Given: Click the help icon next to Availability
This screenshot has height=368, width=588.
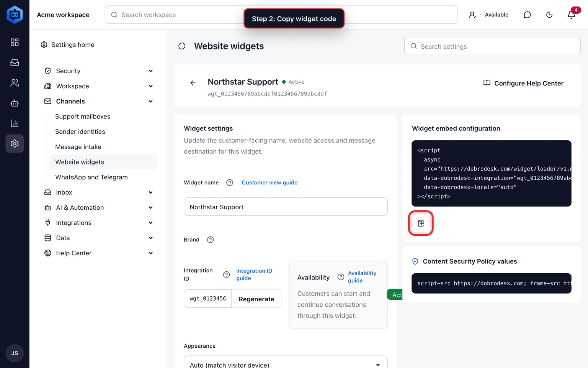Looking at the screenshot, I should click(341, 277).
